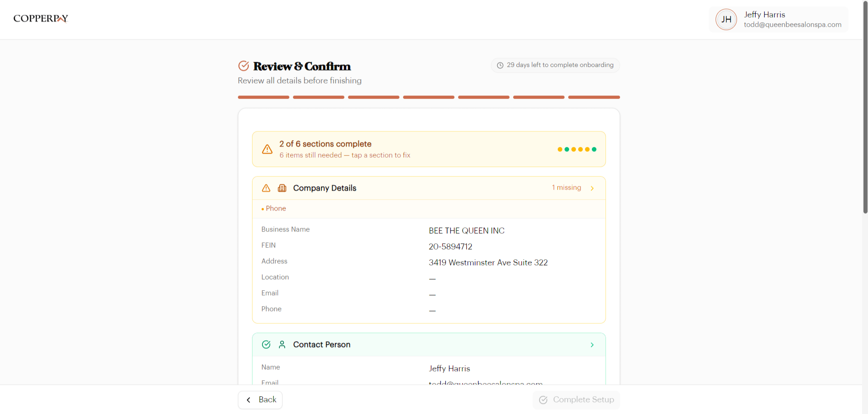Click the person icon next to Contact Person
This screenshot has height=414, width=868.
tap(282, 344)
